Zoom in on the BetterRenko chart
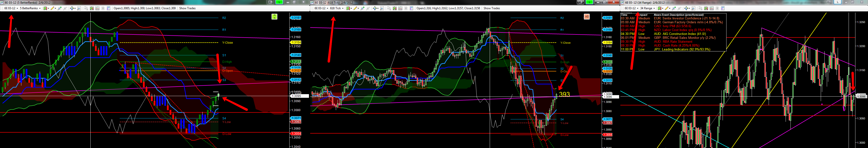 (x=60, y=8)
